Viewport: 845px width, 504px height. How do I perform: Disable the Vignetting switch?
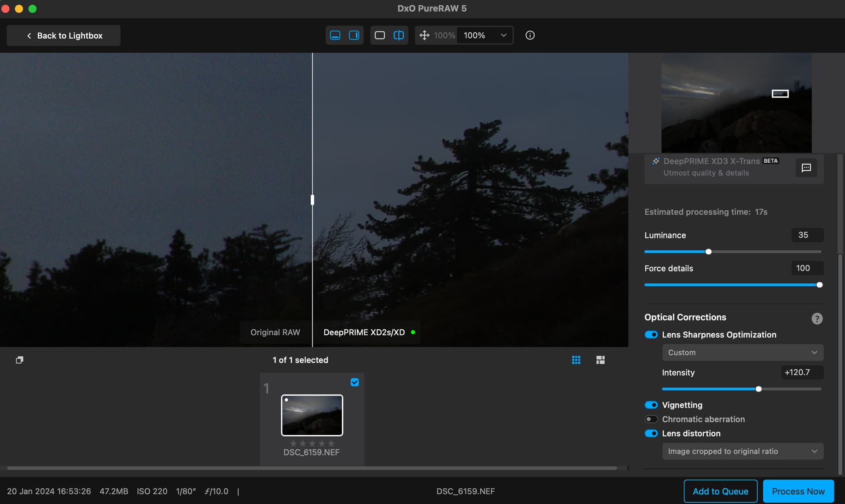pyautogui.click(x=651, y=405)
